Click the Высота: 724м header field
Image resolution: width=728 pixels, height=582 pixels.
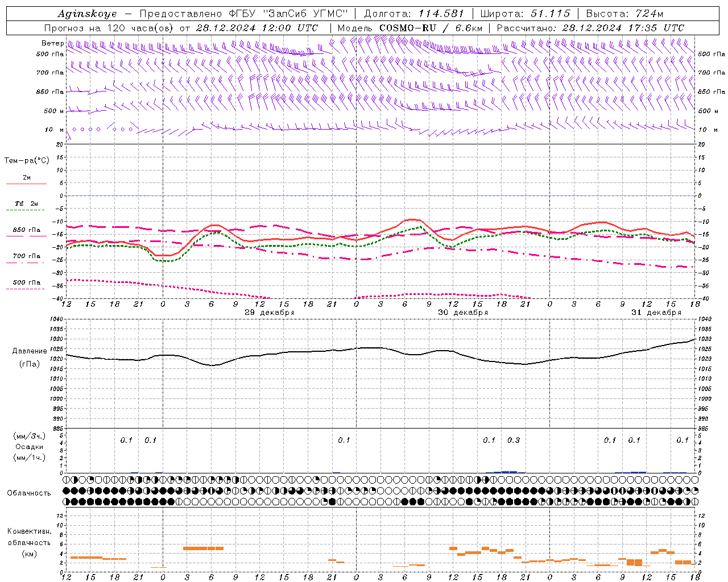(x=624, y=14)
